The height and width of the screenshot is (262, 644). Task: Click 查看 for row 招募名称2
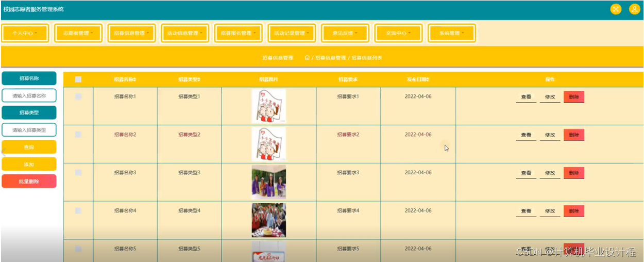(526, 135)
